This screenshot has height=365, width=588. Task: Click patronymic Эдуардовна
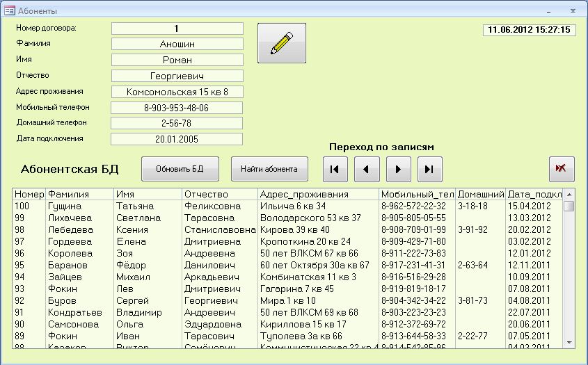(213, 324)
